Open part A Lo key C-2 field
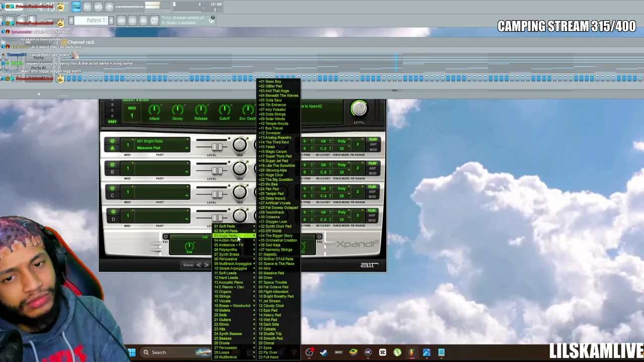644x362 pixels. coord(324,148)
